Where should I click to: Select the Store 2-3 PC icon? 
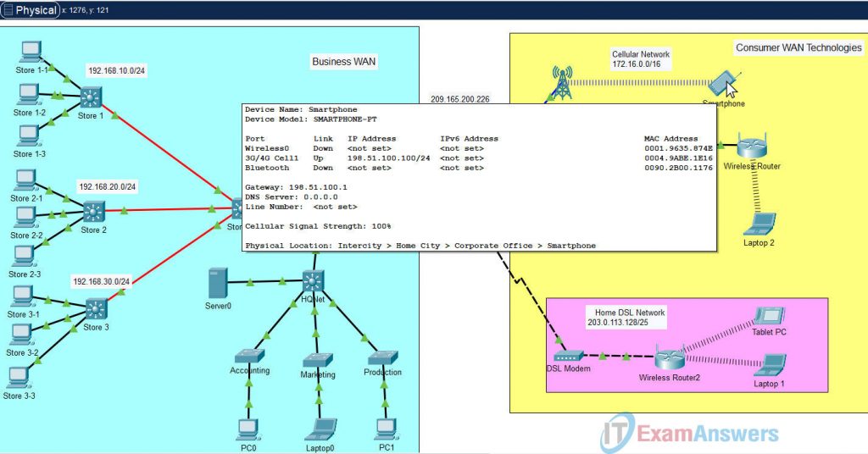[x=23, y=256]
